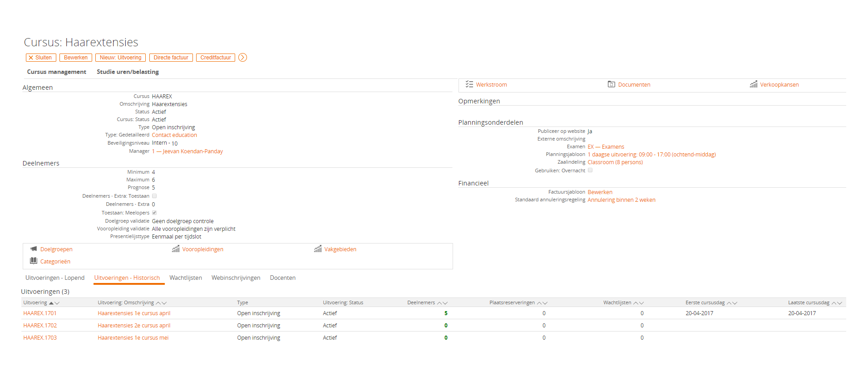Sort by the Deelnemers column arrows
868x385 pixels.
(443, 303)
